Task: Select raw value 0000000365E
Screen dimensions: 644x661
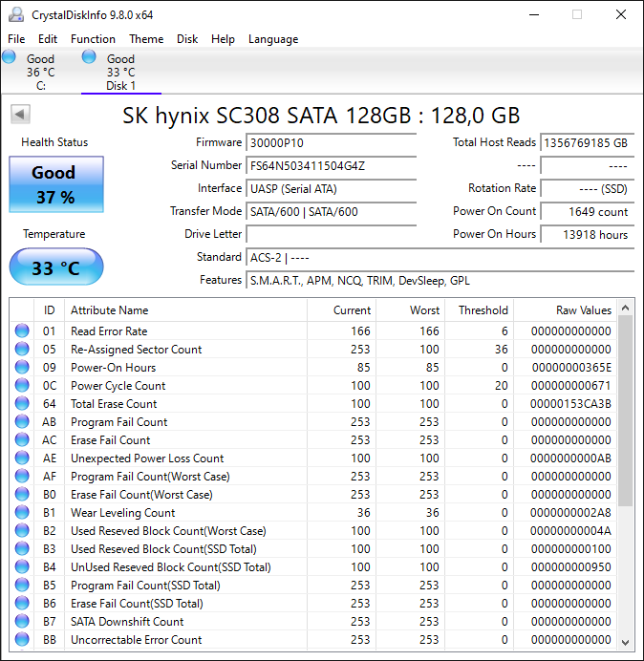Action: [571, 368]
